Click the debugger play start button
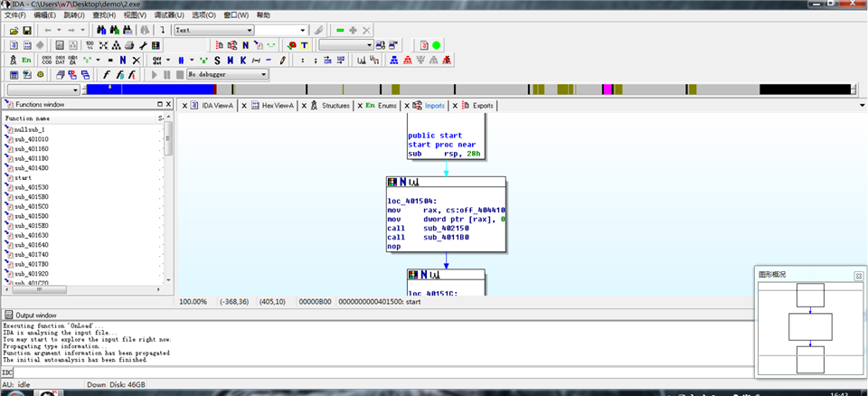Image resolution: width=868 pixels, height=396 pixels. click(155, 74)
